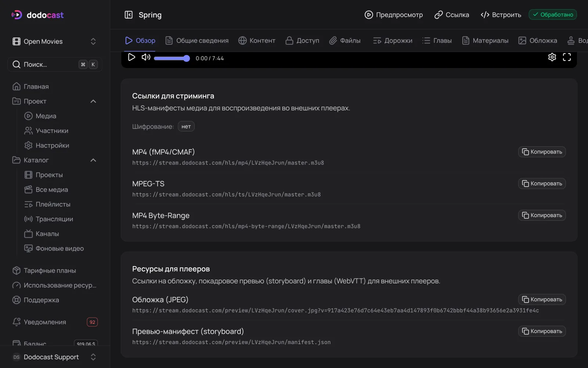The image size is (588, 368).
Task: Switch to Контент tab
Action: pos(257,40)
